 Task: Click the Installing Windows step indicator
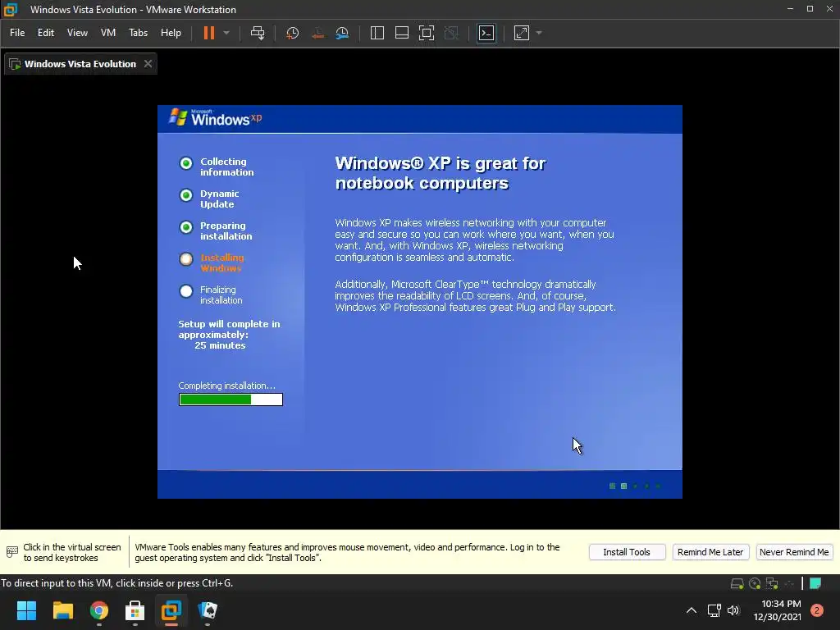coord(186,259)
